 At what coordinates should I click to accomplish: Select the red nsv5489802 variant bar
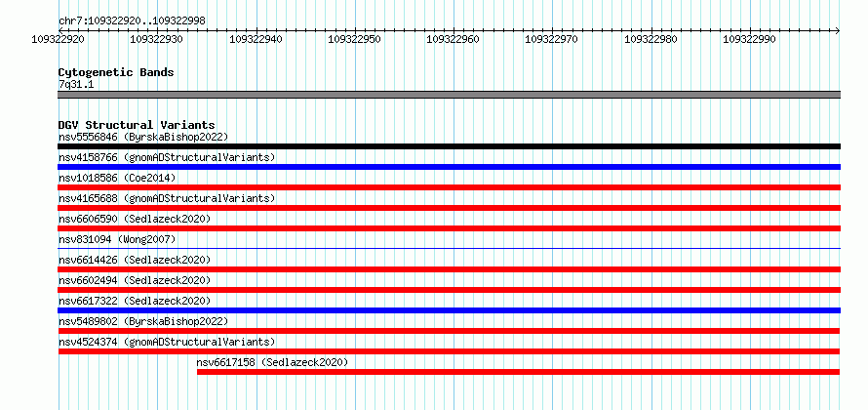pos(449,331)
